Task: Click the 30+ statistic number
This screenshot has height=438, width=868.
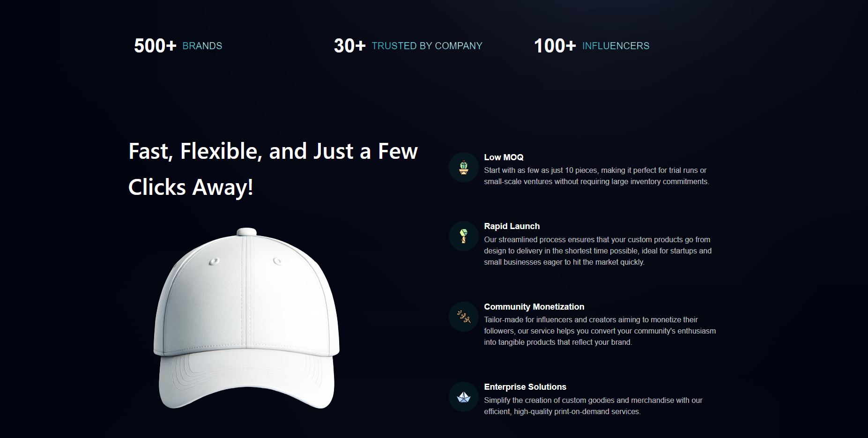Action: coord(349,46)
